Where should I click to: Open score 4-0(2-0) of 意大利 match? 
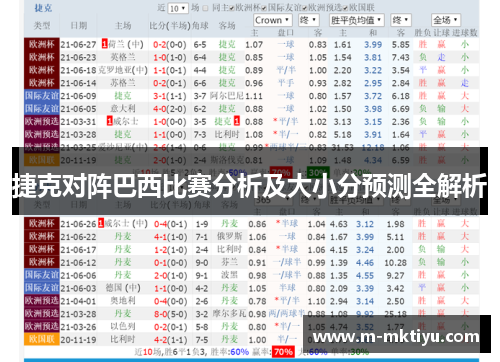170,109
